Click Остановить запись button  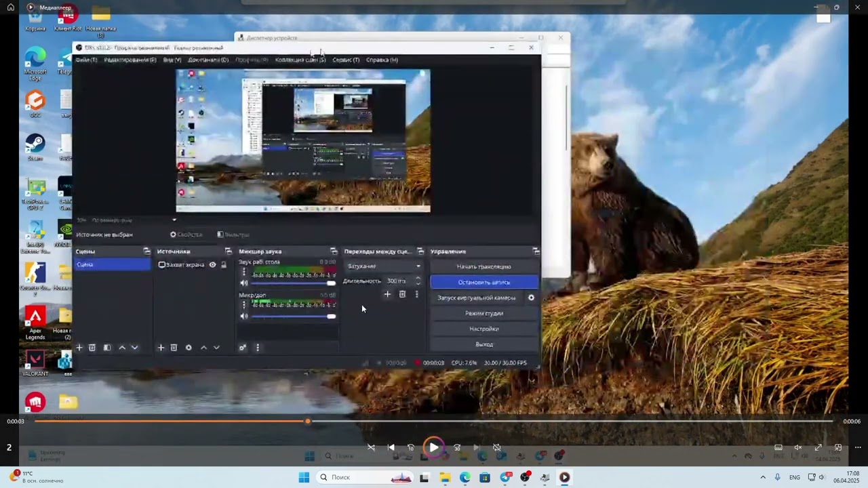[484, 282]
